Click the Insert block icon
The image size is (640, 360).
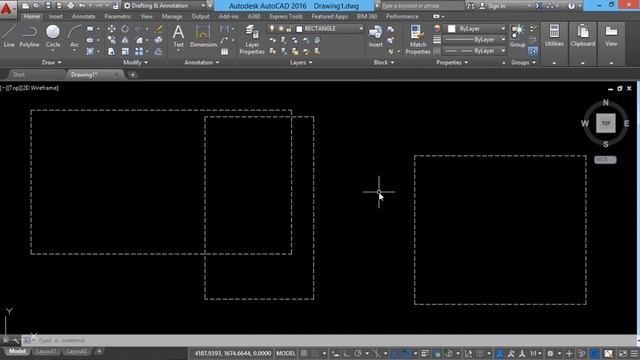tap(376, 36)
